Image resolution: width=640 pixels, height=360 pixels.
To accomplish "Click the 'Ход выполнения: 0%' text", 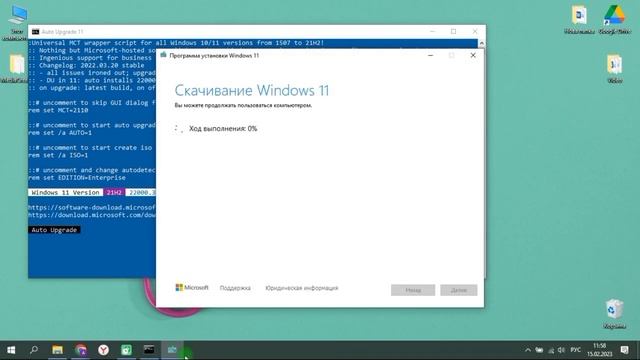I will (x=223, y=129).
